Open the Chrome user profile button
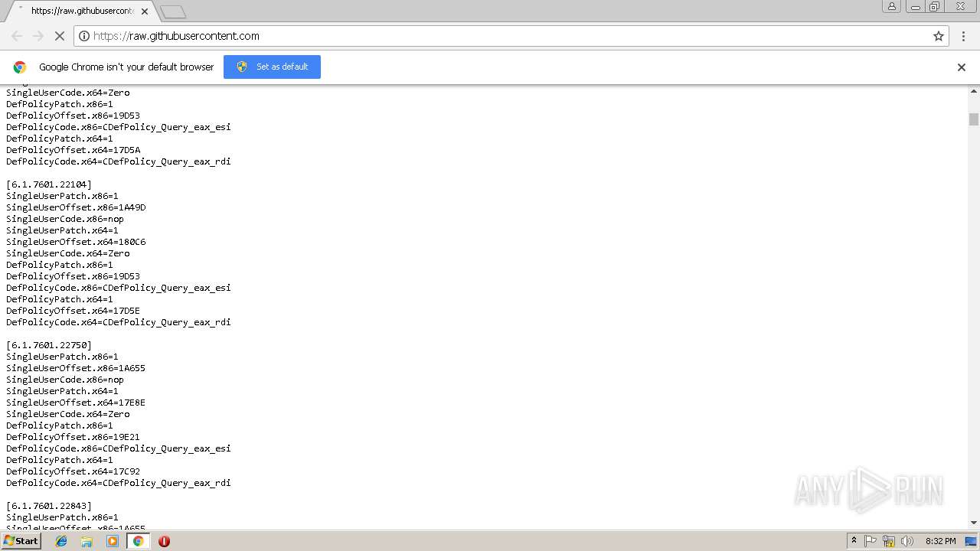 click(891, 6)
